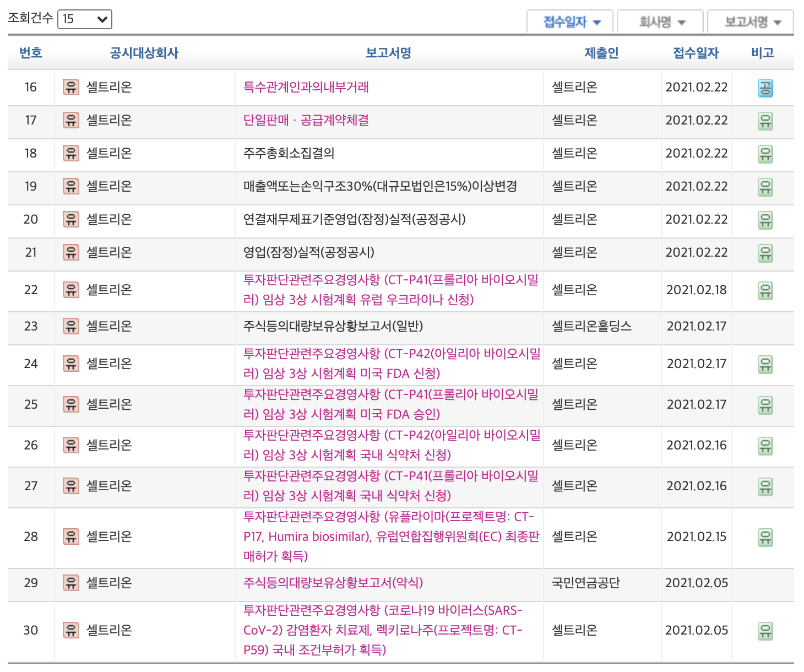
Task: Open CT-P41 미국 FDA 승인 report
Action: click(391, 404)
